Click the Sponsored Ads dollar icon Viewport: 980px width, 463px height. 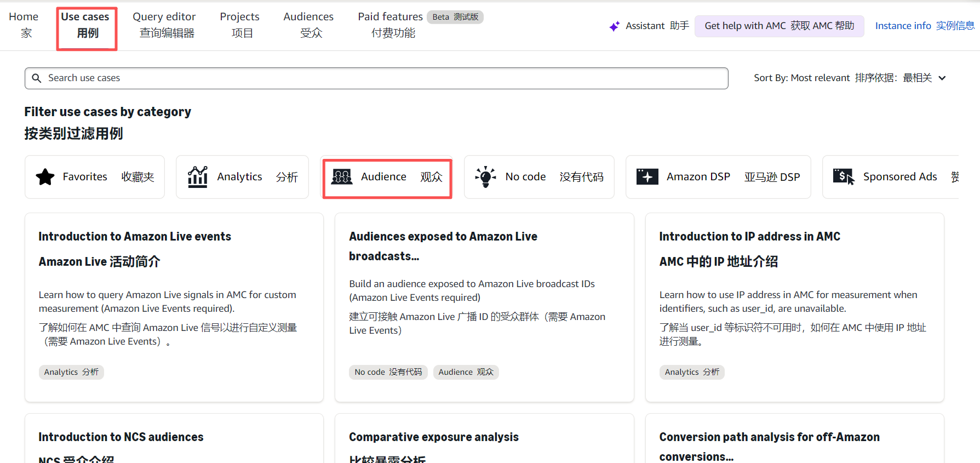[x=843, y=177]
